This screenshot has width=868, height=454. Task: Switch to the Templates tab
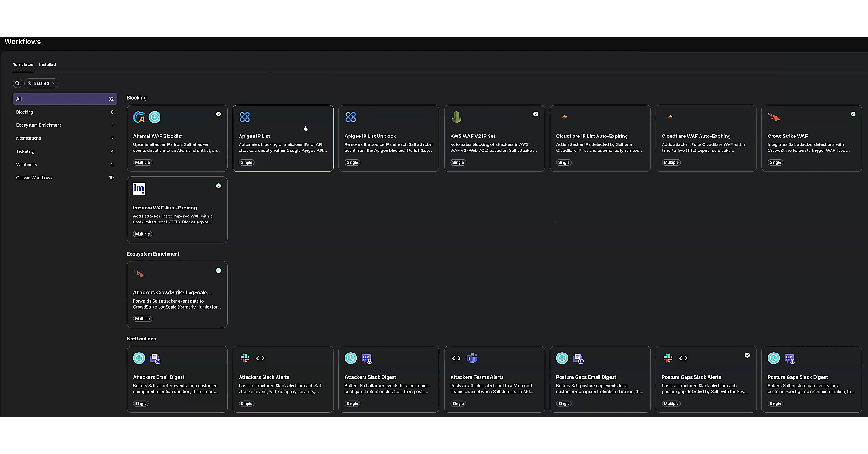pos(23,65)
